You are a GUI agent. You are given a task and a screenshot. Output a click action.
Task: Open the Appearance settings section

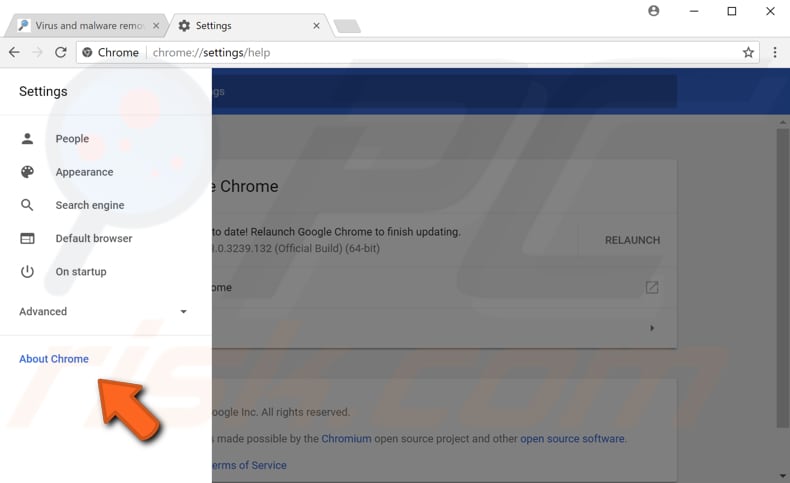tap(84, 172)
